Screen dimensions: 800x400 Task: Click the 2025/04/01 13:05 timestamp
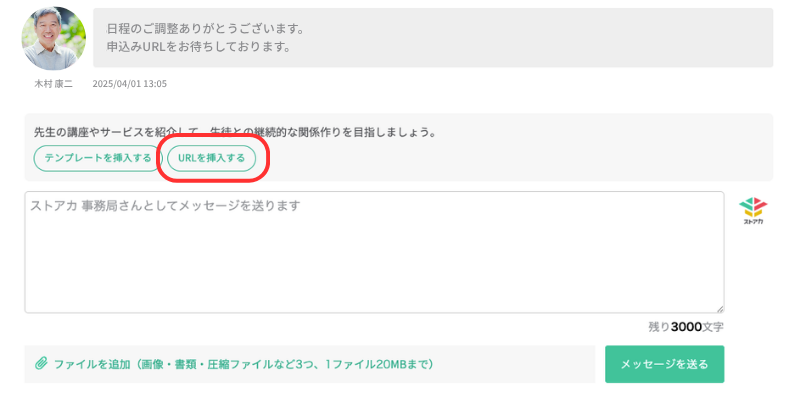coord(130,84)
